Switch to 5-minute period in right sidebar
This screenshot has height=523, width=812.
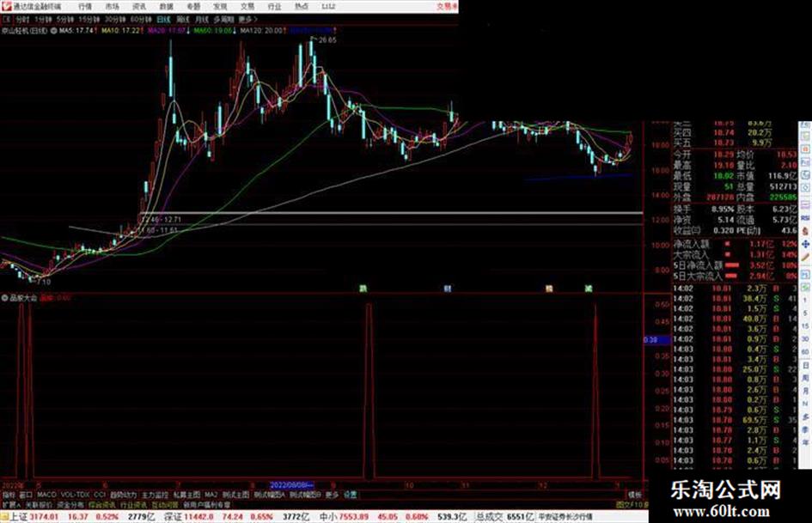[x=805, y=313]
